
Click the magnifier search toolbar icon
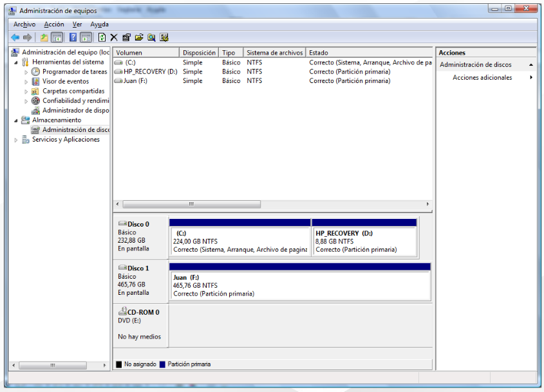[151, 37]
